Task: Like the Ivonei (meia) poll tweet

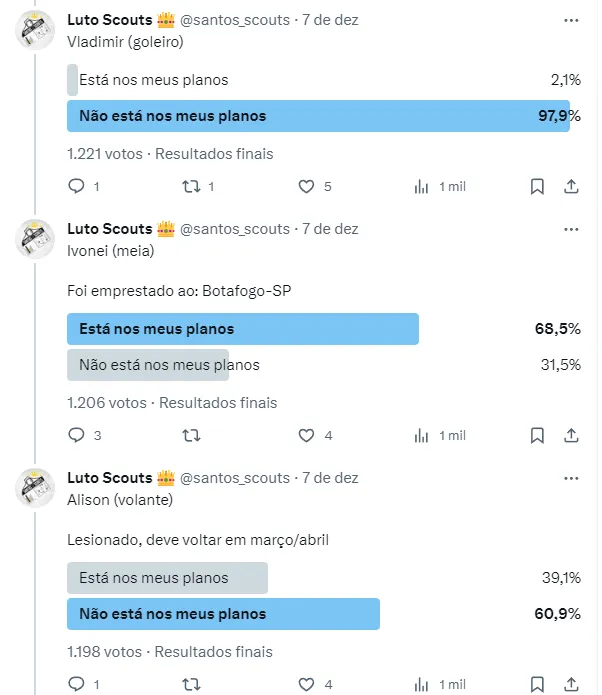Action: coord(307,436)
